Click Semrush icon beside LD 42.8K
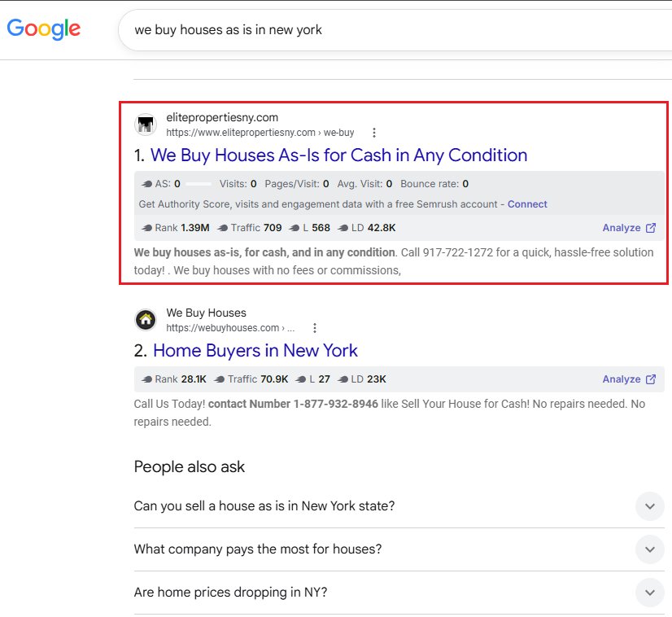This screenshot has width=672, height=617. coord(343,228)
